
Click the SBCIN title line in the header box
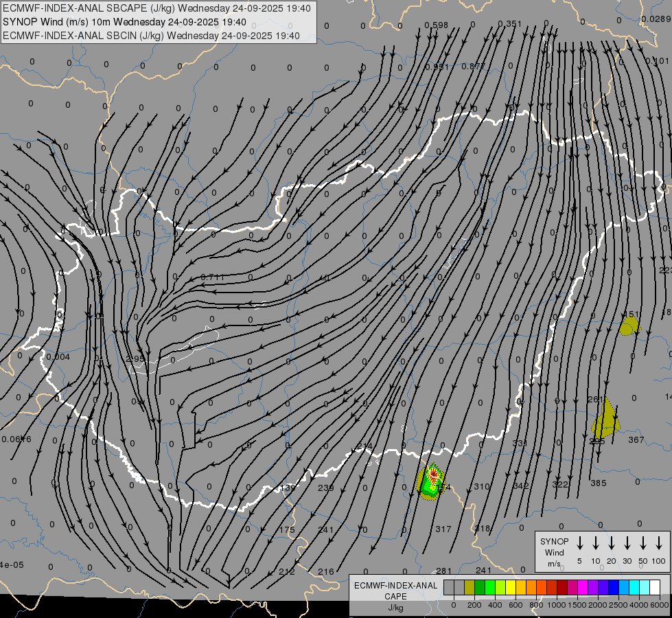click(151, 36)
